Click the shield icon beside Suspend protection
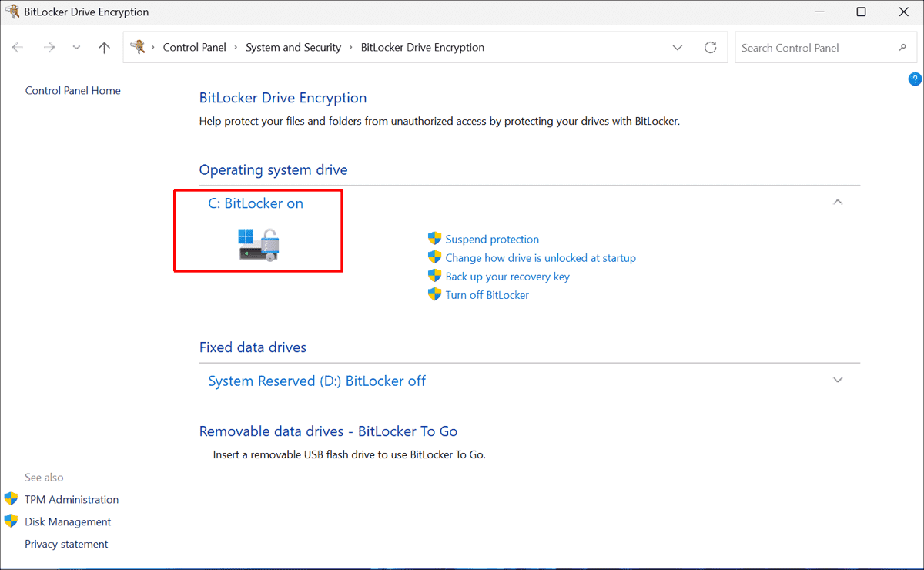The width and height of the screenshot is (924, 570). pos(434,239)
